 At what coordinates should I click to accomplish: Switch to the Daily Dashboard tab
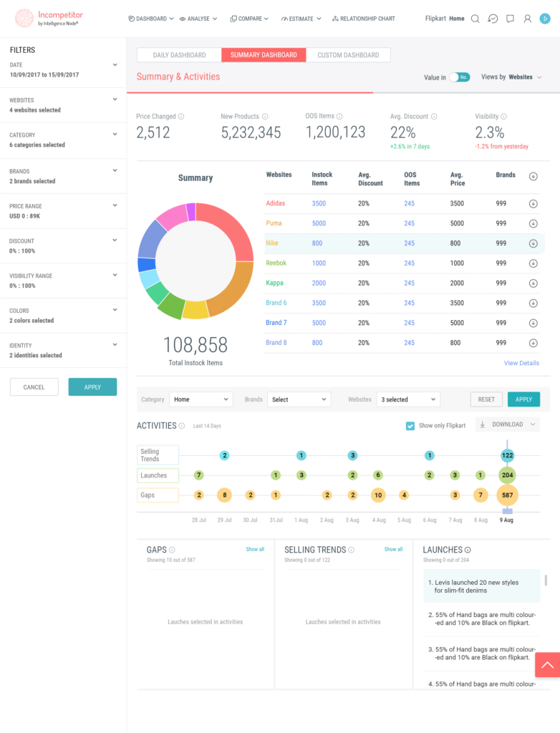point(179,55)
